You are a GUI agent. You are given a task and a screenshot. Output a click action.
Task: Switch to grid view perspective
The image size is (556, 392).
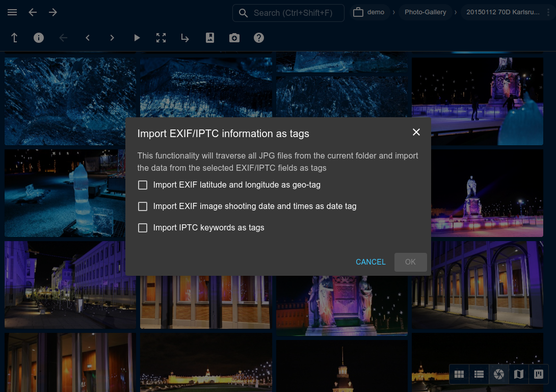point(459,374)
